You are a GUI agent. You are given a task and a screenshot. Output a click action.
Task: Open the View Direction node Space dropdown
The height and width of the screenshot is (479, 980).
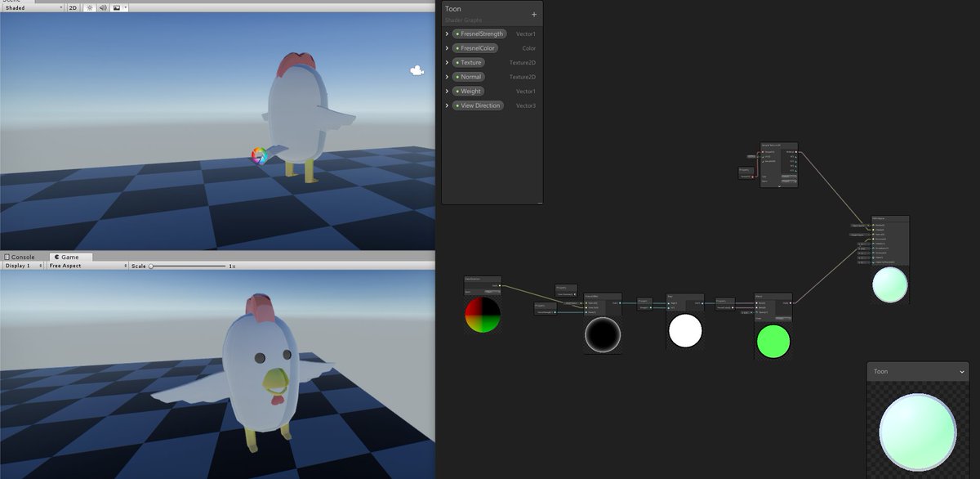click(x=492, y=291)
